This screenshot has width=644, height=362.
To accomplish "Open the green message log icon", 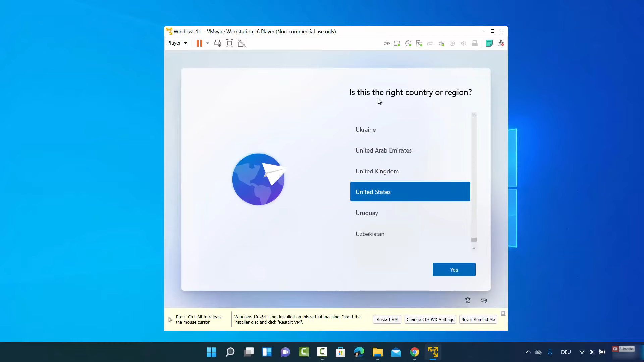I will (489, 43).
